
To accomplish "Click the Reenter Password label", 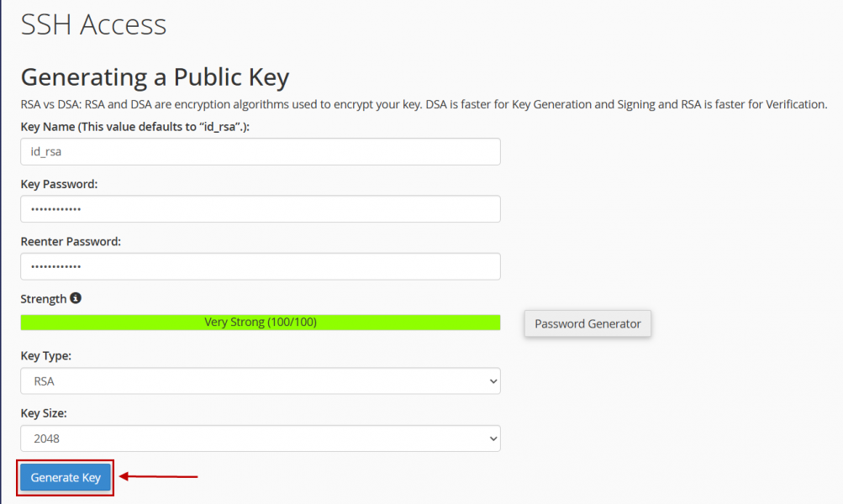I will tap(71, 242).
